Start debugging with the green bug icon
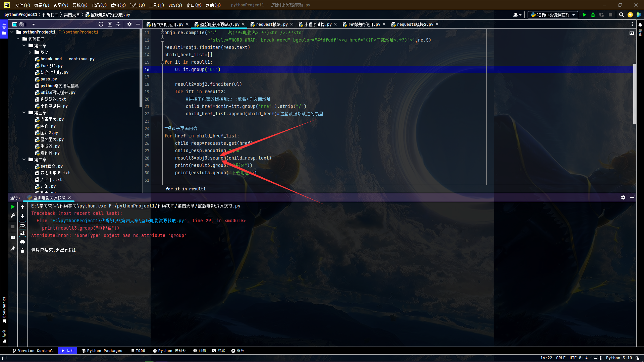Screen dimensions: 644x362 pyautogui.click(x=593, y=15)
